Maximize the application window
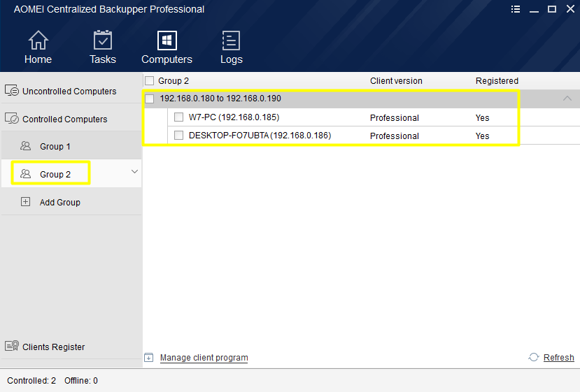This screenshot has height=392, width=580. pos(551,9)
